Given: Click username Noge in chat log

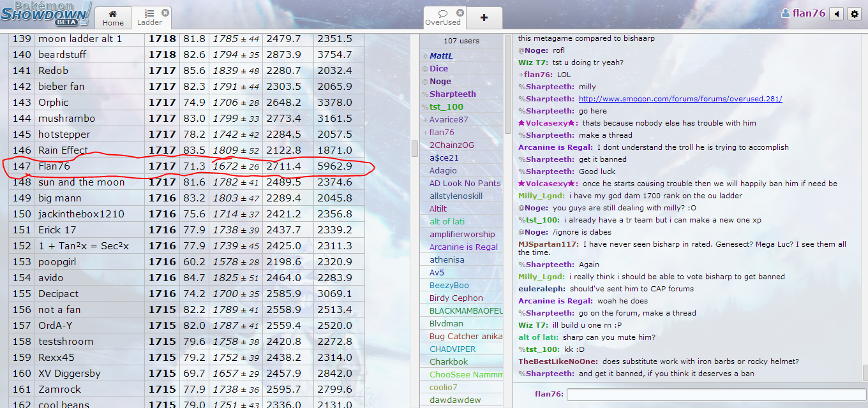Looking at the screenshot, I should pos(536,50).
